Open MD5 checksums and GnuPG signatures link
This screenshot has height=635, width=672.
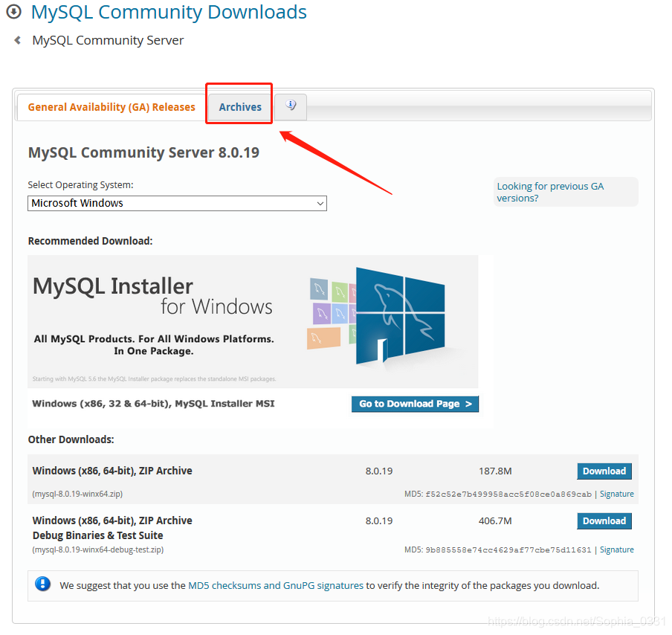[x=276, y=586]
